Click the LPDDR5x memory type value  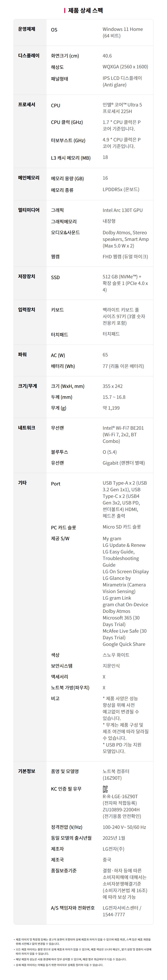point(121,189)
